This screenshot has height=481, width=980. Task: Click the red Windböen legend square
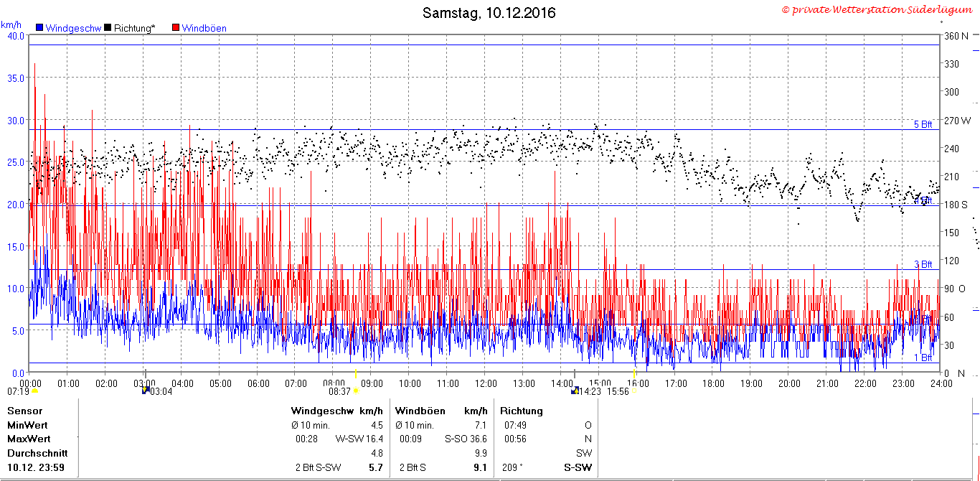(176, 28)
